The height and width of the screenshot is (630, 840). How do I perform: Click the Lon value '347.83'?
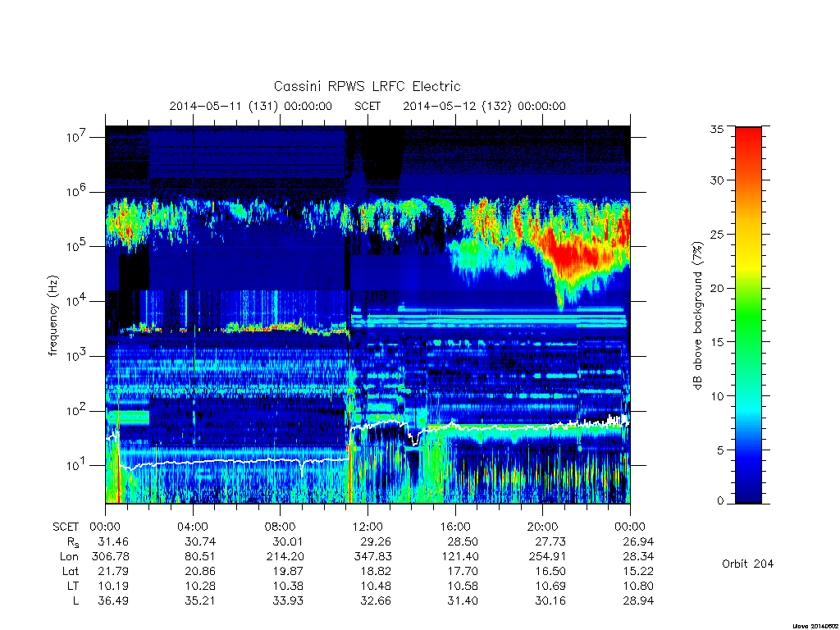coord(373,557)
